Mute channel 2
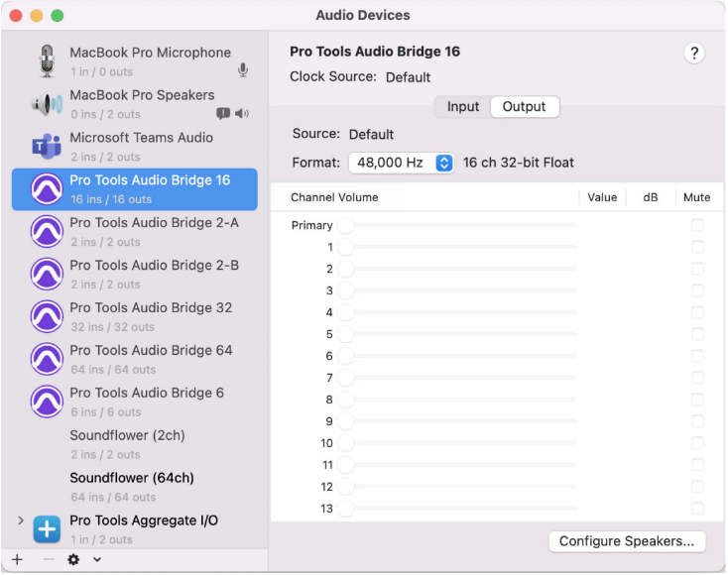The width and height of the screenshot is (728, 575). coord(697,269)
